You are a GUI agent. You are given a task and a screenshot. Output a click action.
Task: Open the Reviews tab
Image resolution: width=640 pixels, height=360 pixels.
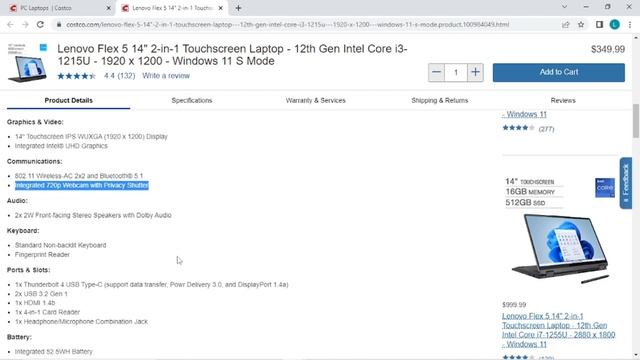coord(563,100)
